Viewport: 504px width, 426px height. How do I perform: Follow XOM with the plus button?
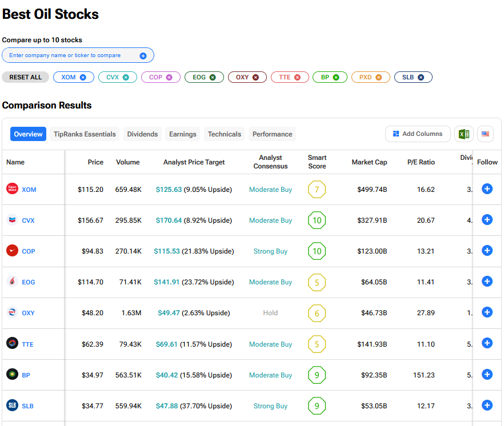pos(487,189)
